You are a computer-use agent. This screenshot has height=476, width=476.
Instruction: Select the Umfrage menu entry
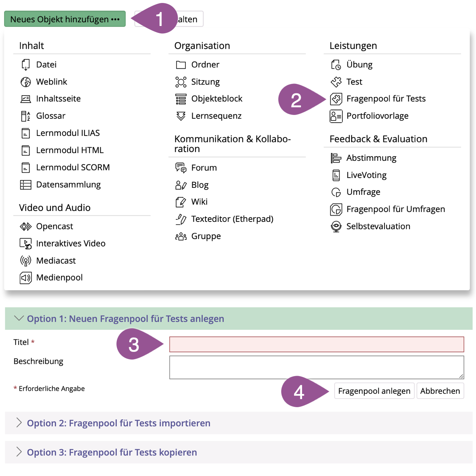pos(363,192)
